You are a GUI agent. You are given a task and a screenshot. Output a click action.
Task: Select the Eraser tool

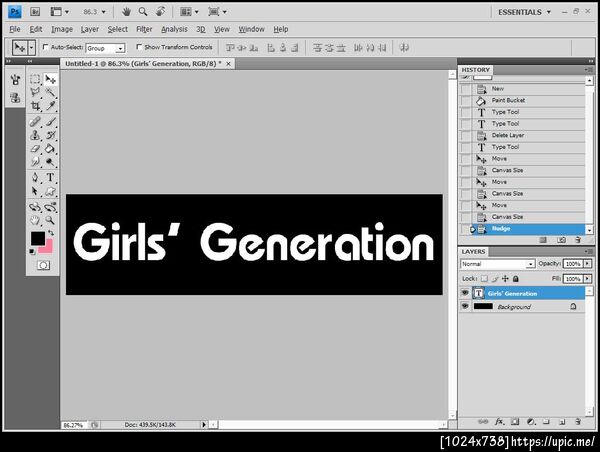click(x=35, y=148)
